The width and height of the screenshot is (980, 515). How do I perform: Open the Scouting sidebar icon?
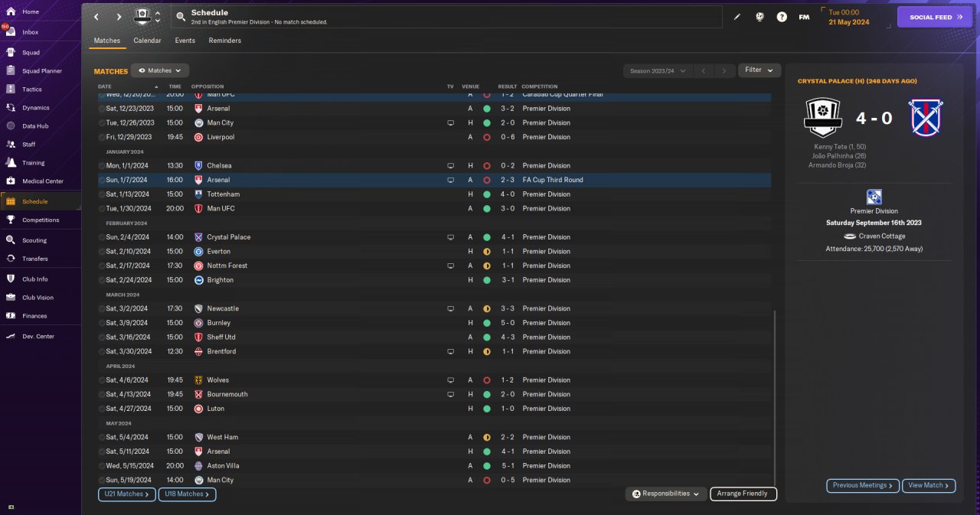click(11, 240)
